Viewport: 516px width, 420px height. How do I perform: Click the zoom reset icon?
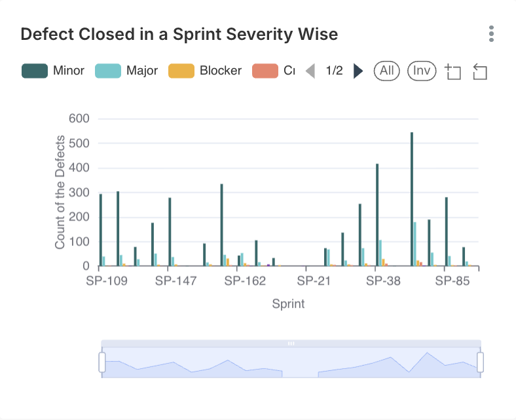(x=479, y=71)
